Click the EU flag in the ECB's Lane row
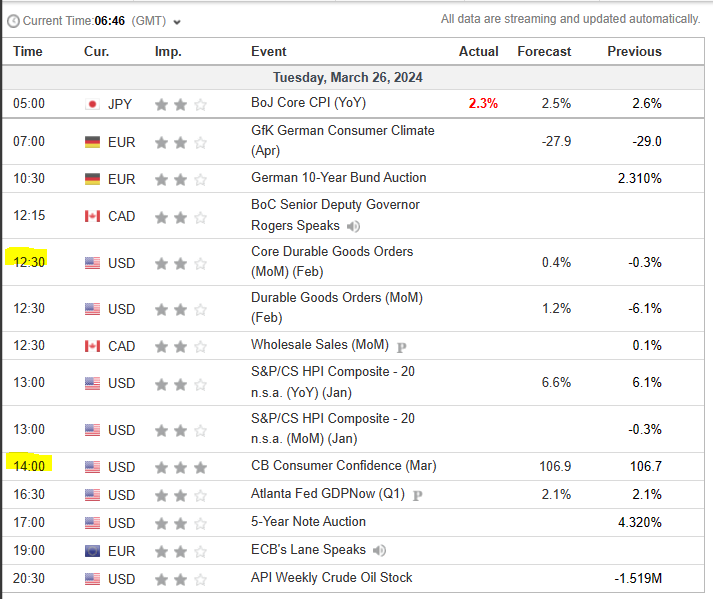The height and width of the screenshot is (599, 713). click(93, 550)
